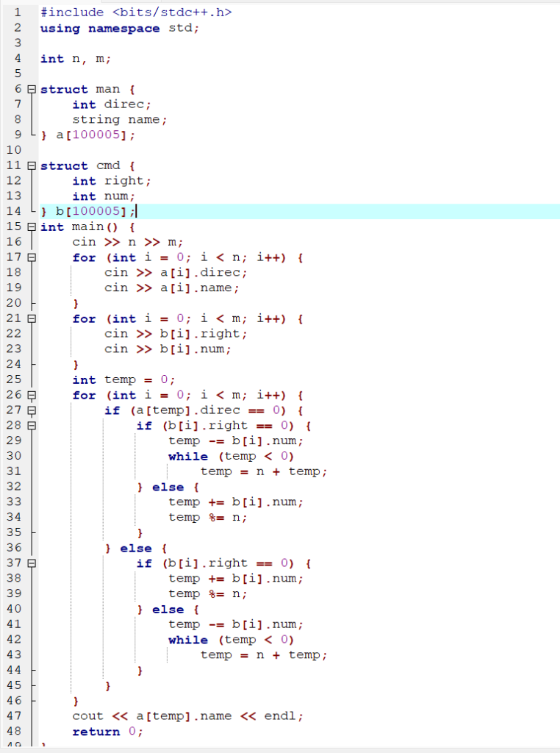Fold the first for loop at line 17

pos(30,258)
